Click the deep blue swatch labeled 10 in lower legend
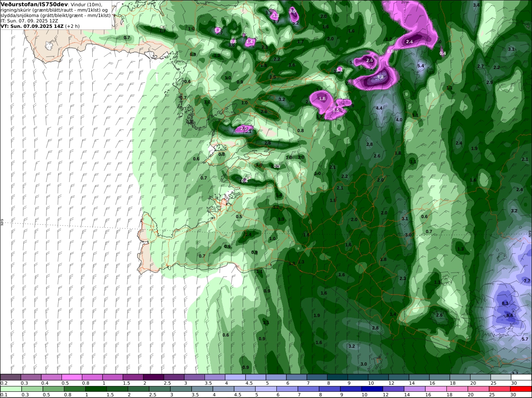532x398 pixels. [x=372, y=389]
